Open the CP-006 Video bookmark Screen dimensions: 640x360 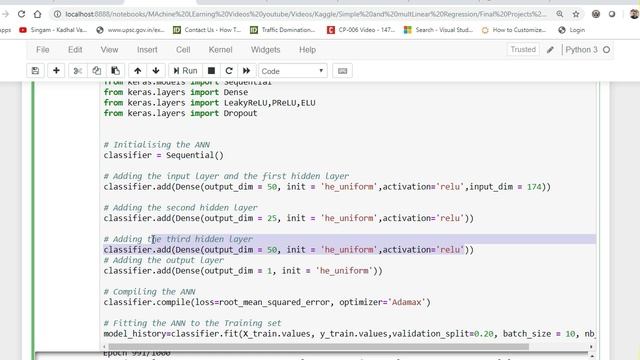361,30
